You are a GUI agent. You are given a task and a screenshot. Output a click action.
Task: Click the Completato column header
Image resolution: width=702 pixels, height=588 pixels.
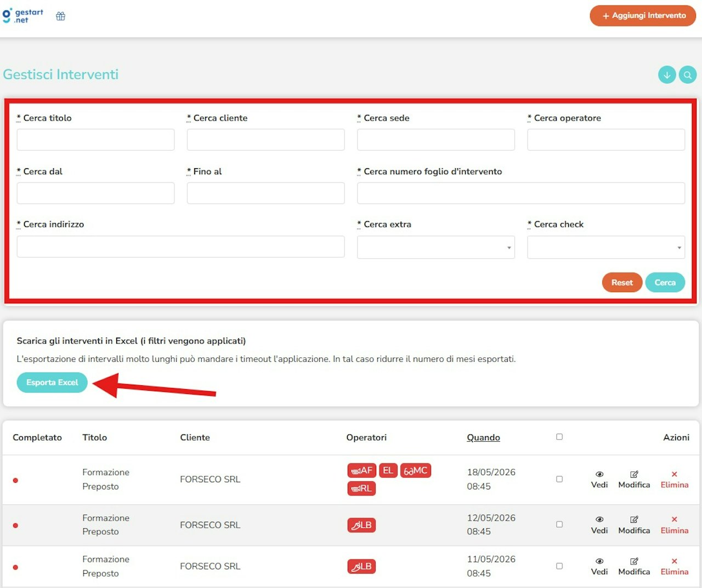pyautogui.click(x=37, y=437)
